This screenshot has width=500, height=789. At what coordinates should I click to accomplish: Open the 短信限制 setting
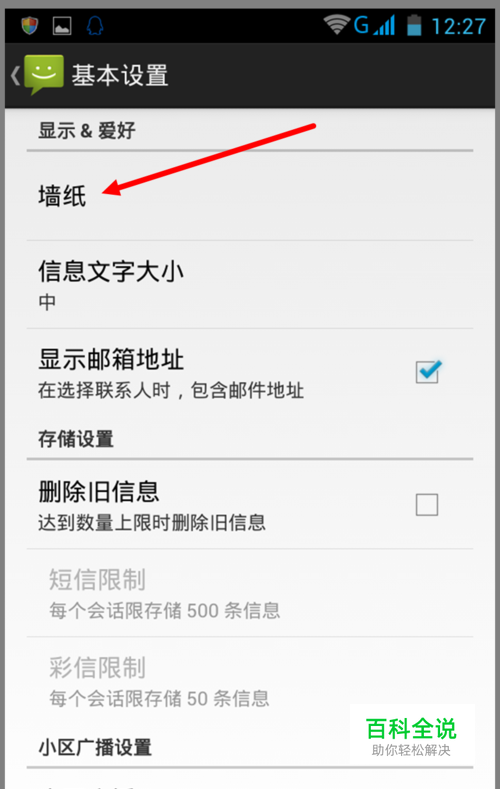[x=250, y=593]
